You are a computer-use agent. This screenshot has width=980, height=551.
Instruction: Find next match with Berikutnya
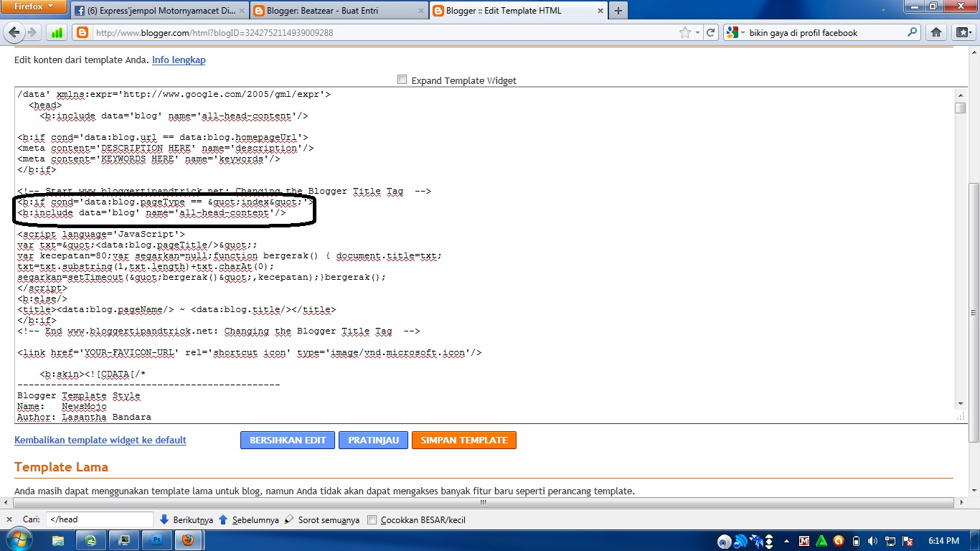point(186,519)
